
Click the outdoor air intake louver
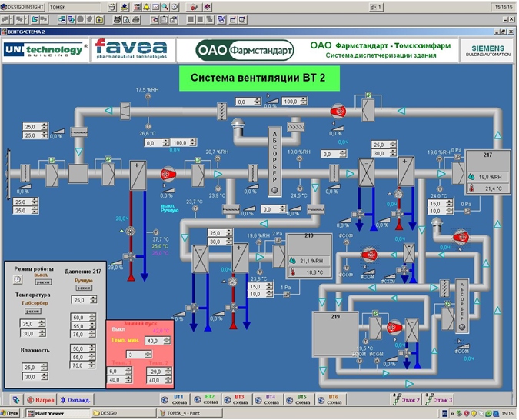8,174
